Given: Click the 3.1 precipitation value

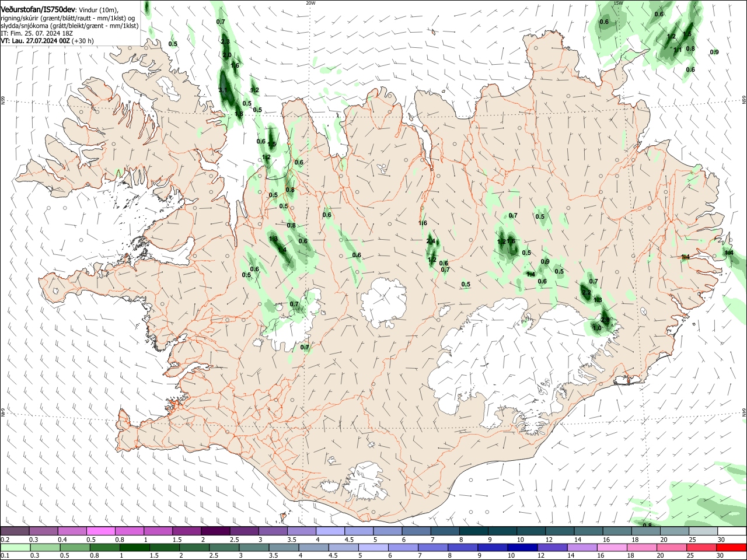Looking at the screenshot, I should click(223, 90).
